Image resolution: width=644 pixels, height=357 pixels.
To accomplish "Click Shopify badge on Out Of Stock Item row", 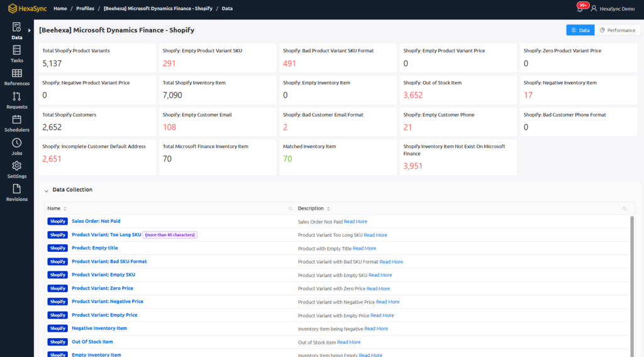I will 57,342.
